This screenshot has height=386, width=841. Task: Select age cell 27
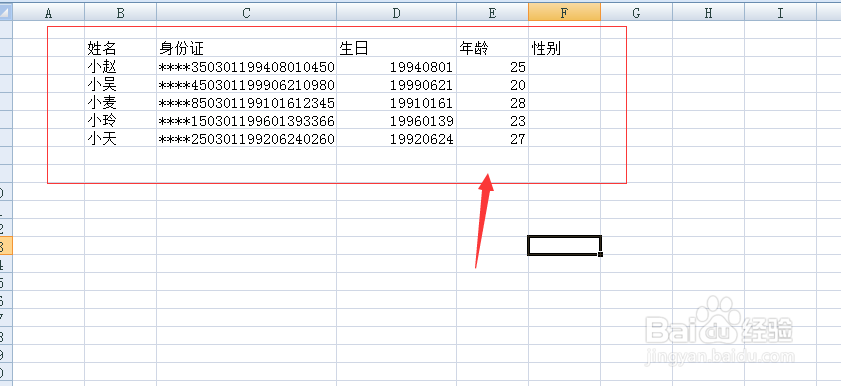(x=492, y=138)
